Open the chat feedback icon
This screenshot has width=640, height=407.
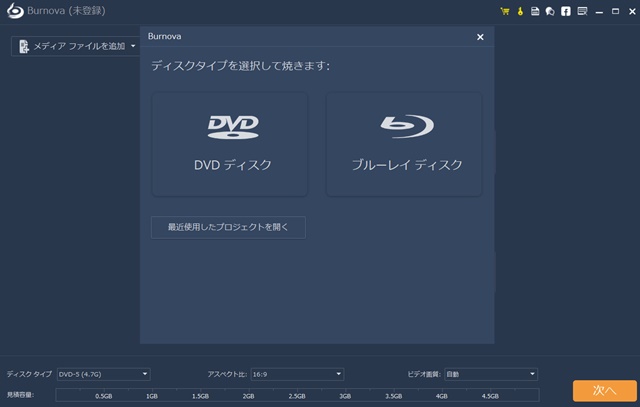coord(550,11)
